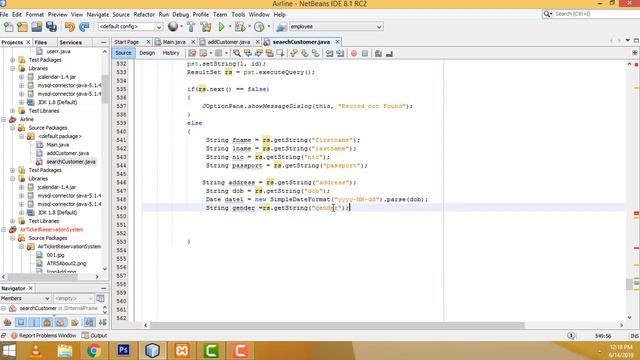The height and width of the screenshot is (360, 640).
Task: Click the Find Selection magnifier icon in editor toolbar
Action: (237, 53)
